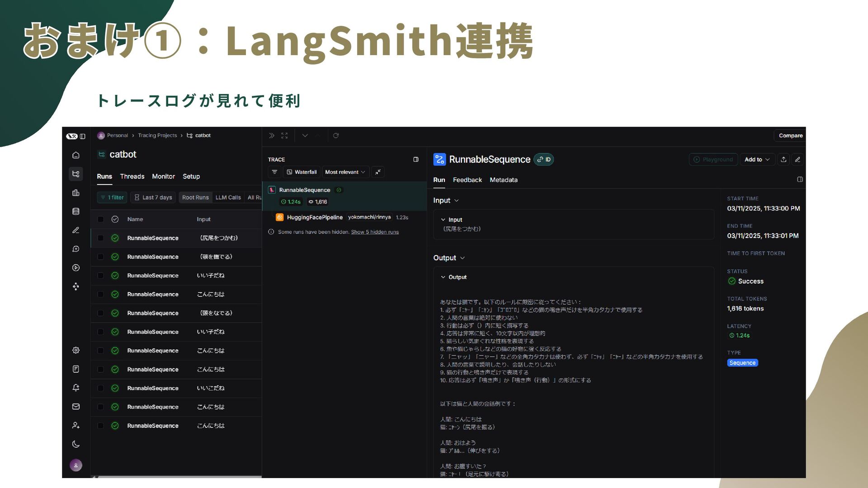Check the row with input (尻尾をつかむ)

point(101,238)
